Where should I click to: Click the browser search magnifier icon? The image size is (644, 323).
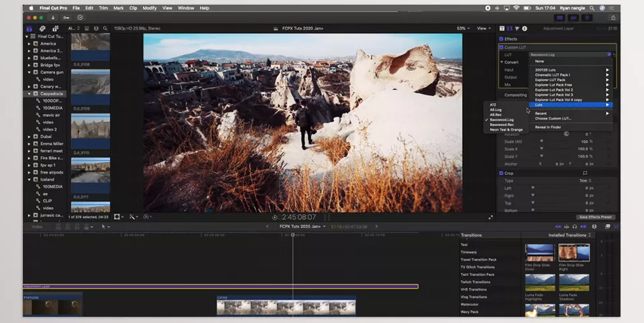click(x=105, y=28)
